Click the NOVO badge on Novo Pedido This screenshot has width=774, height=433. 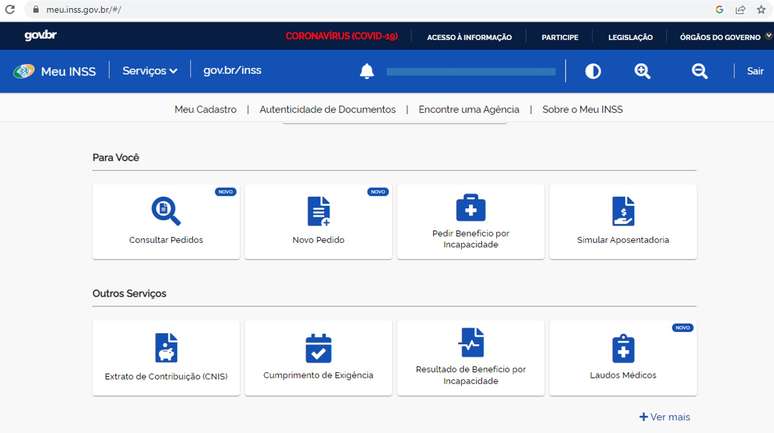378,192
